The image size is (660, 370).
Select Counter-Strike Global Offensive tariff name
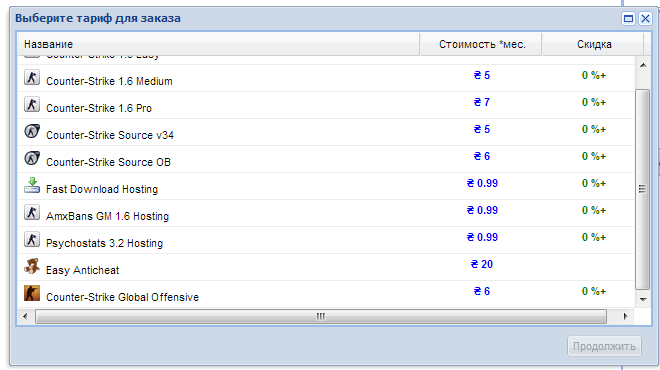click(x=122, y=297)
